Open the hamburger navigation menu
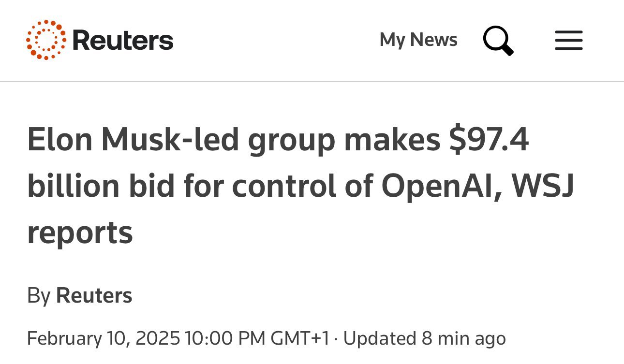Image resolution: width=624 pixels, height=364 pixels. [568, 41]
